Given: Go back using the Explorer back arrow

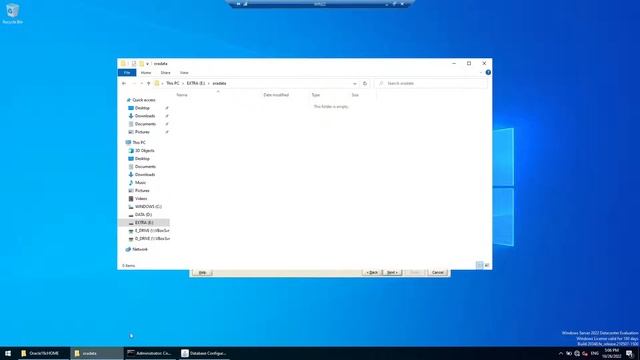Looking at the screenshot, I should click(x=124, y=83).
